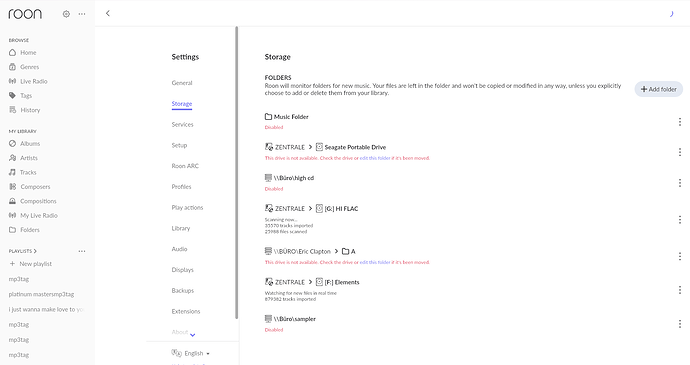Open Extensions settings tab
The width and height of the screenshot is (690, 365).
[x=186, y=311]
